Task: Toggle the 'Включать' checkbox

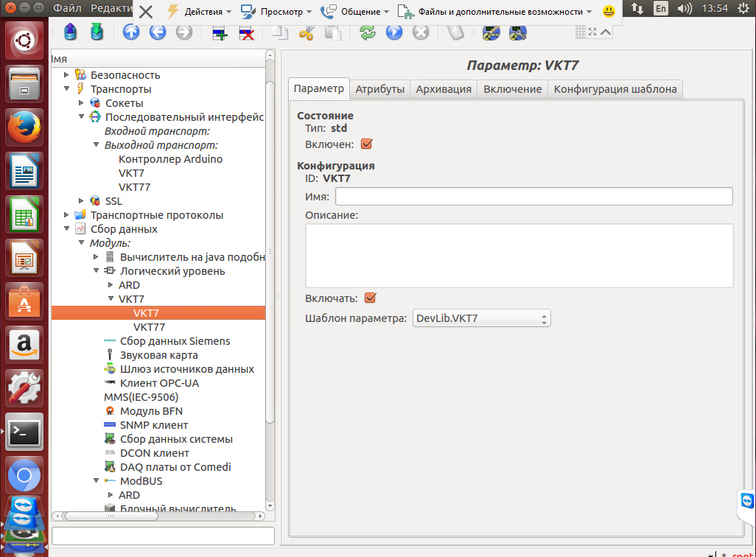Action: (371, 298)
